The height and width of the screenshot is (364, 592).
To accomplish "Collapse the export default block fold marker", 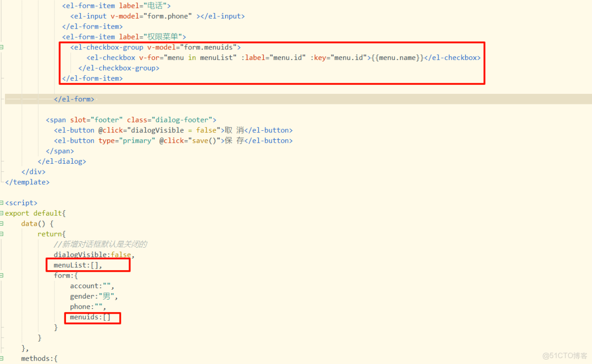I will 2,213.
